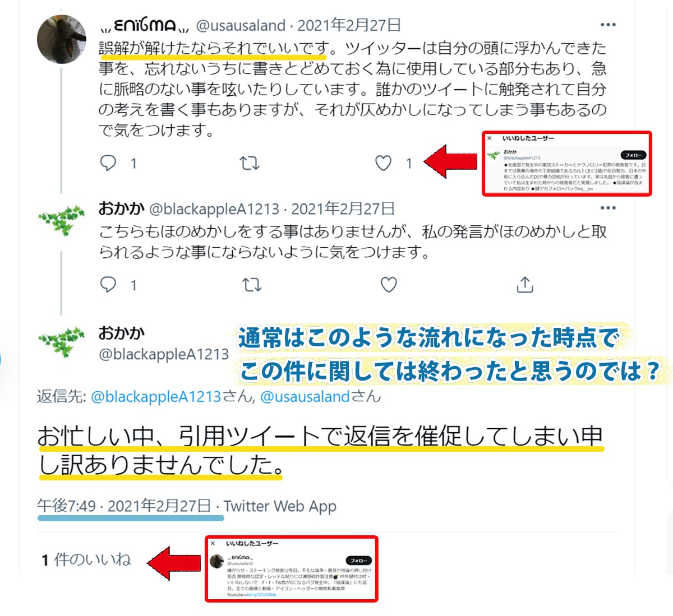View the 1 件のいいね list
This screenshot has width=673, height=616.
tap(86, 559)
